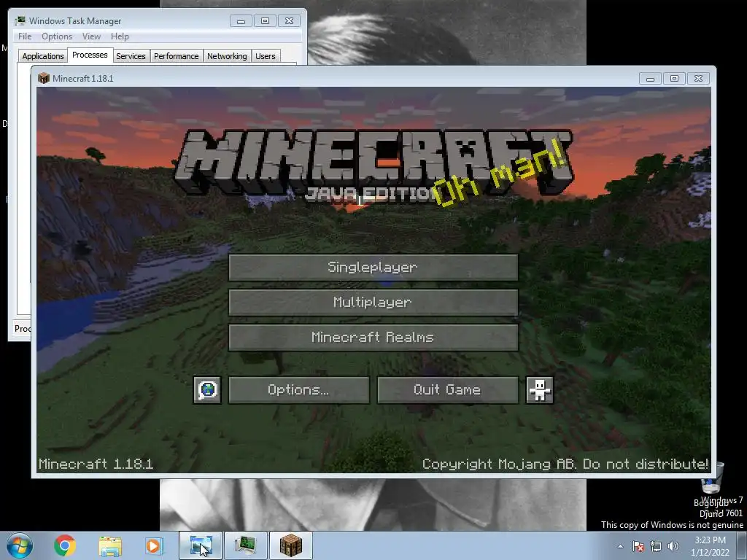Screen dimensions: 747x560
Task: Switch to Task Manager taskbar item
Action: pos(246,545)
